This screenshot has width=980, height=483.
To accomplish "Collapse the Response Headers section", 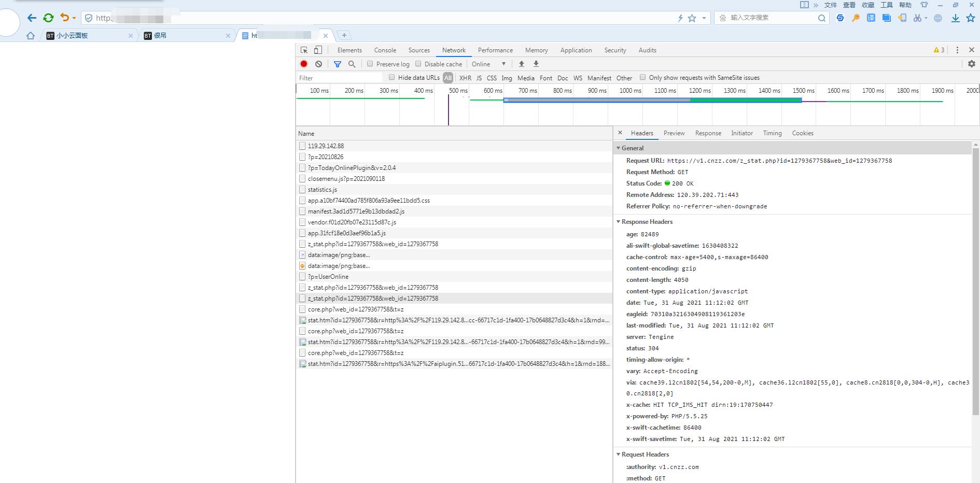I will click(647, 222).
